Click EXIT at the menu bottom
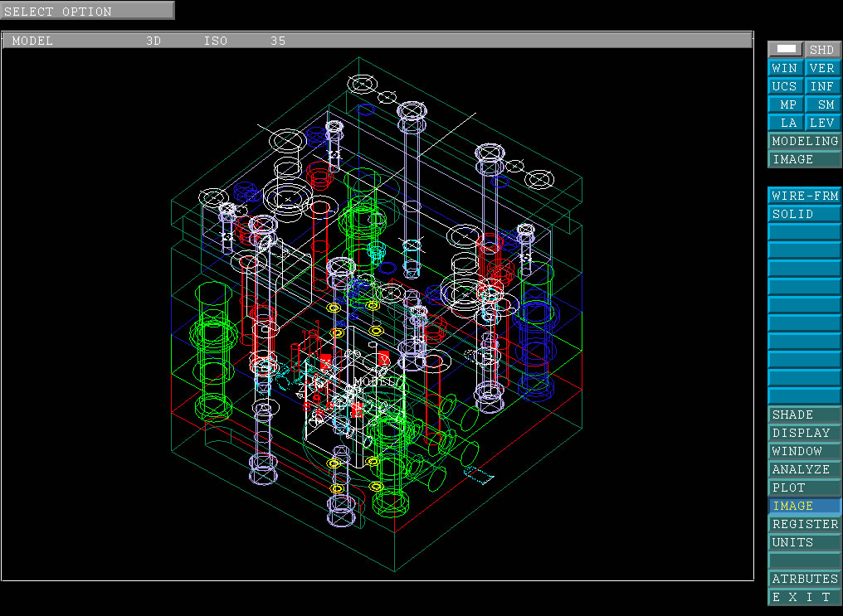 click(x=804, y=597)
